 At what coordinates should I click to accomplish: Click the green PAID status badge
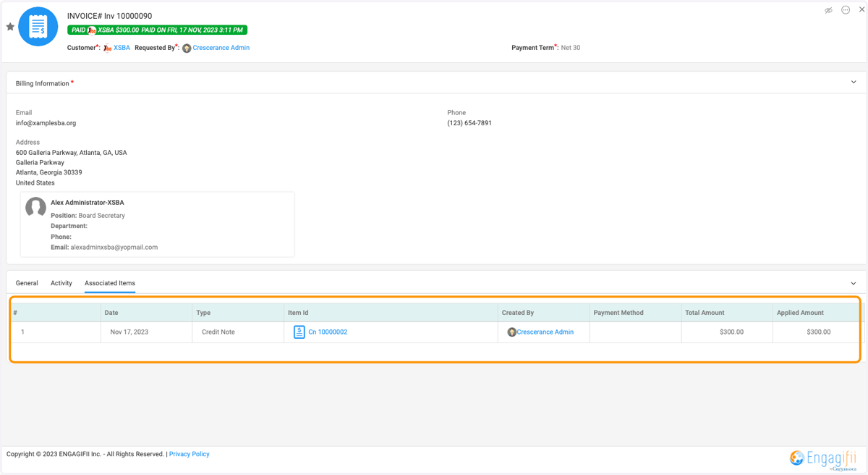(x=157, y=30)
